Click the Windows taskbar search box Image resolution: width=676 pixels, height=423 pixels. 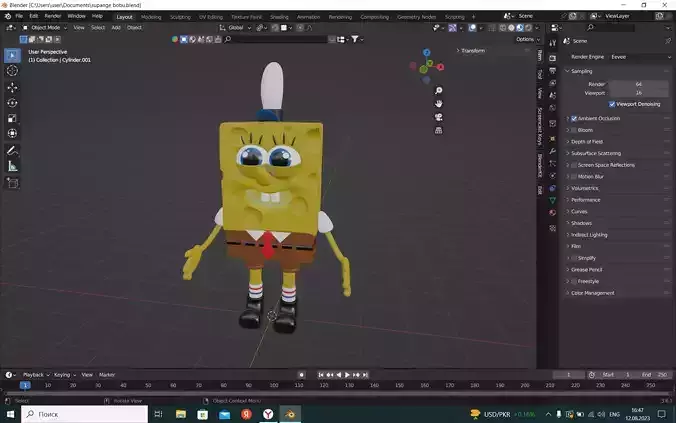point(84,414)
